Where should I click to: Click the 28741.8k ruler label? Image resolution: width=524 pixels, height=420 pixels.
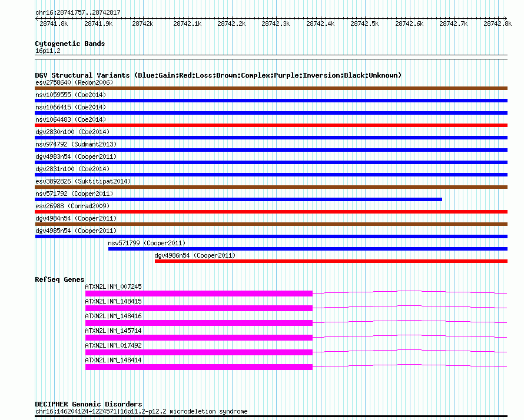pos(54,24)
